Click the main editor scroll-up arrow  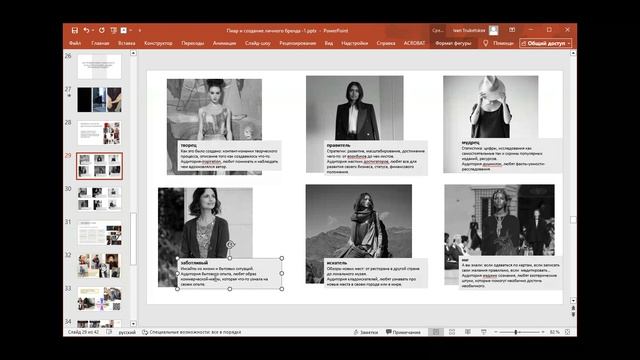(x=573, y=53)
